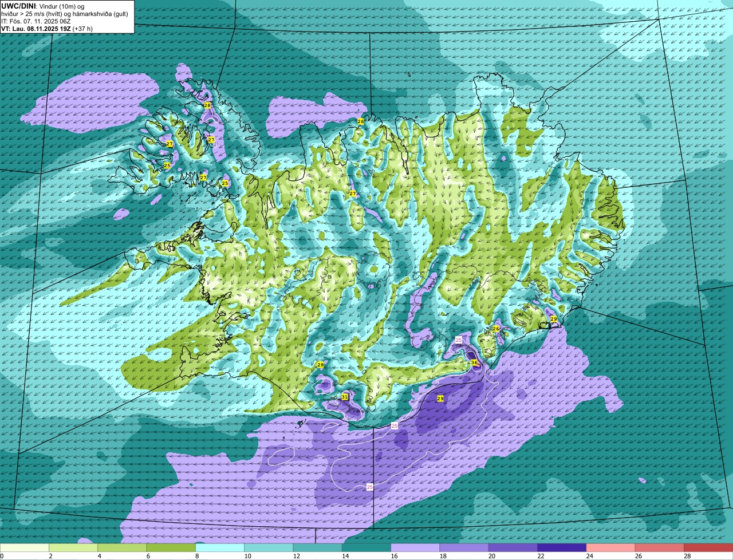This screenshot has width=733, height=560.
Task: Pick the legend swatch between 4 and 6
Action: coord(122,547)
